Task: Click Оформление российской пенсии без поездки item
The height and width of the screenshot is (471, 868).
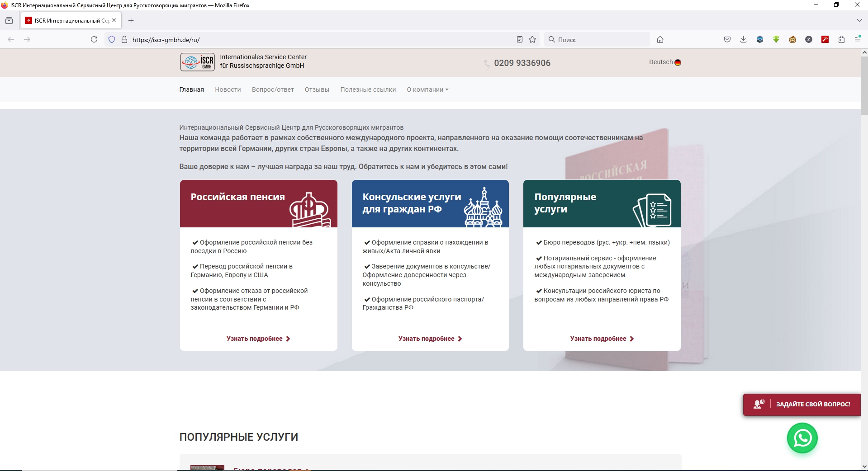Action: tap(252, 246)
